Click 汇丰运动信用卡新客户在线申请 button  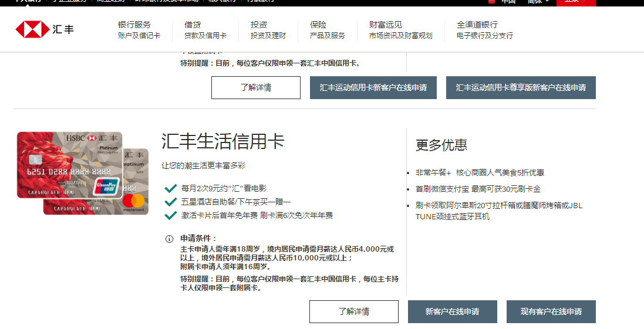tap(373, 87)
